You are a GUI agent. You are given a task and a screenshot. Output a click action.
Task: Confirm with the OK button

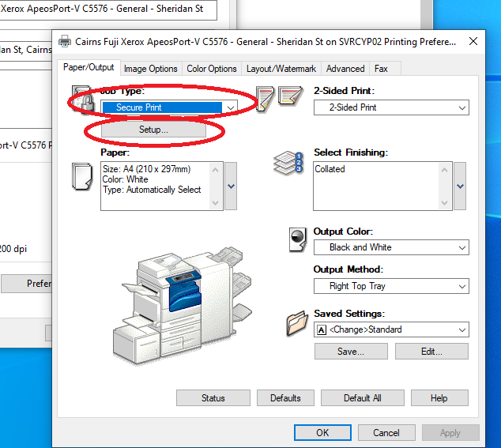point(322,433)
